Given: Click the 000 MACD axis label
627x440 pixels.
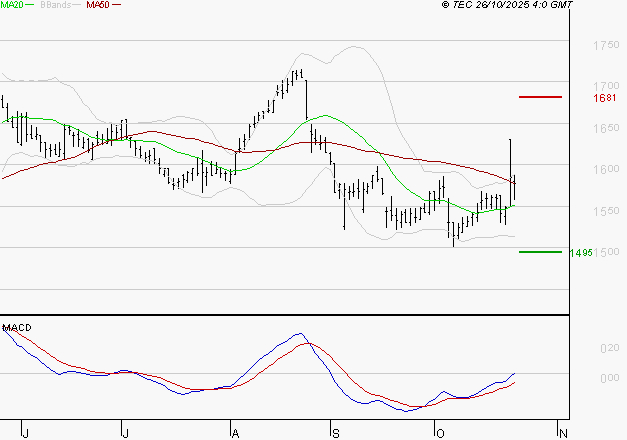Looking at the screenshot, I should tap(610, 378).
